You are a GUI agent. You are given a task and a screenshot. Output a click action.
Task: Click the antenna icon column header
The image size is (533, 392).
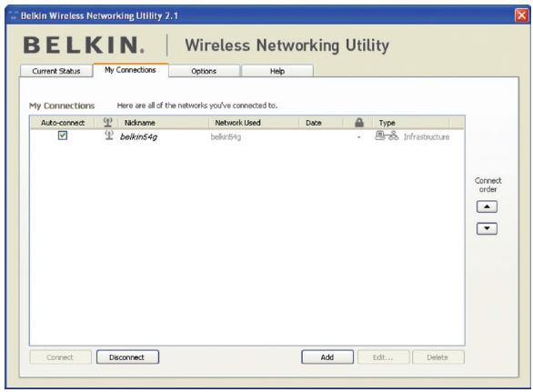107,122
